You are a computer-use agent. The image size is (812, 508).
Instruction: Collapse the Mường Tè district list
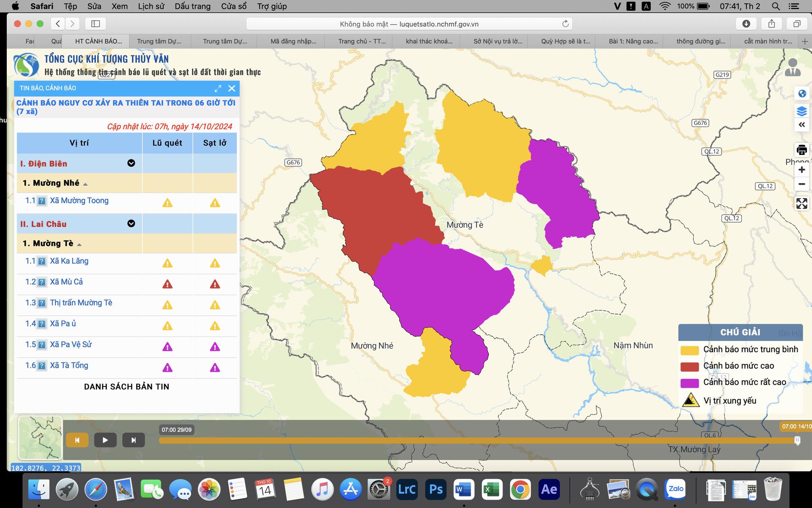(80, 244)
